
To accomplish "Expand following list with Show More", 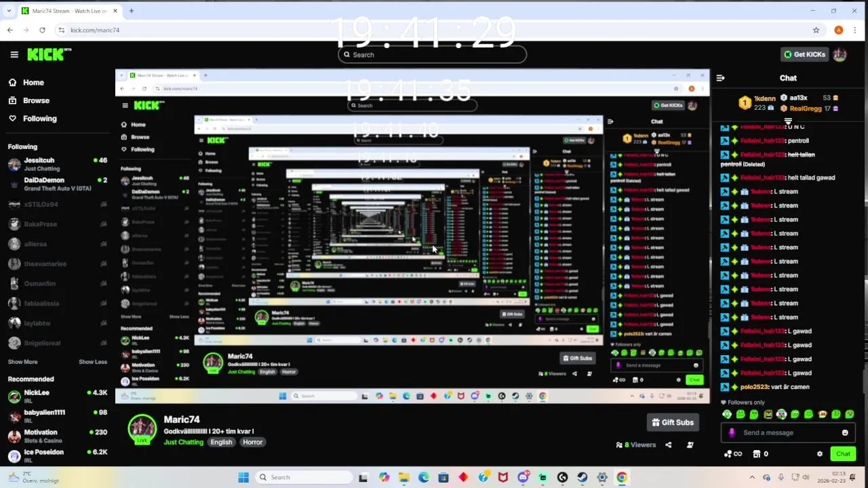I will (x=22, y=362).
